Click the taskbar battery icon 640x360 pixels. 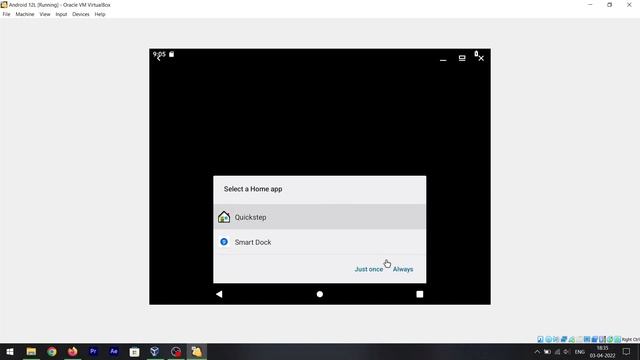(x=547, y=351)
